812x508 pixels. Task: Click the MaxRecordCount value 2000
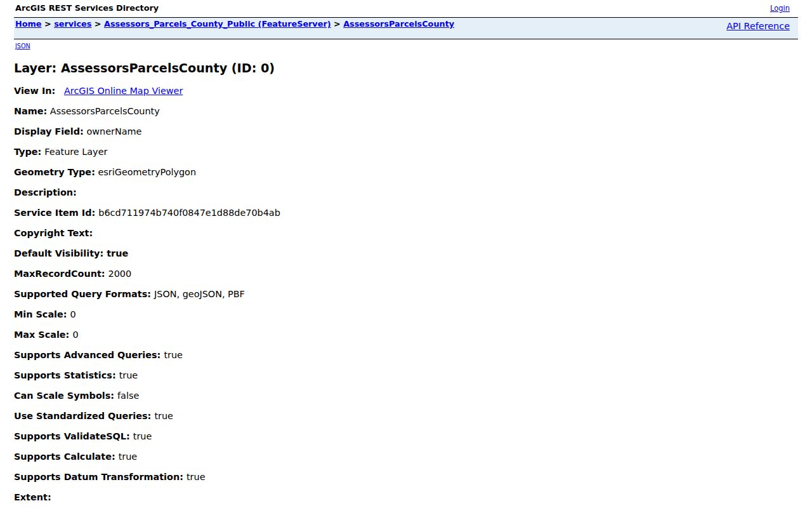click(x=120, y=274)
